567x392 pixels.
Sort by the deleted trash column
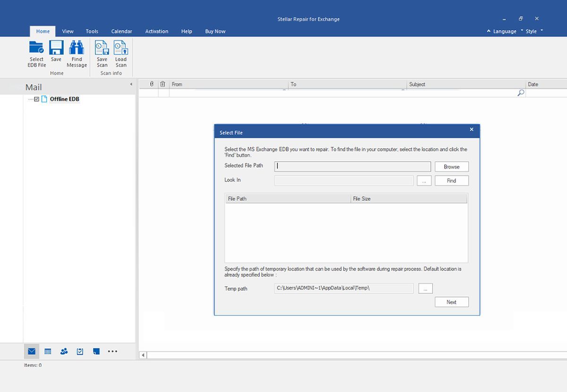(163, 84)
